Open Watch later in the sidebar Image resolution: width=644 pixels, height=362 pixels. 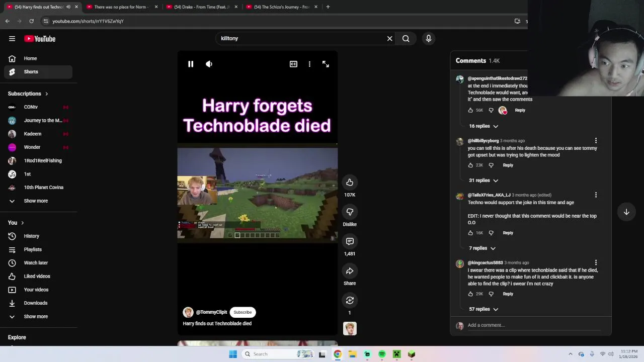pos(38,263)
